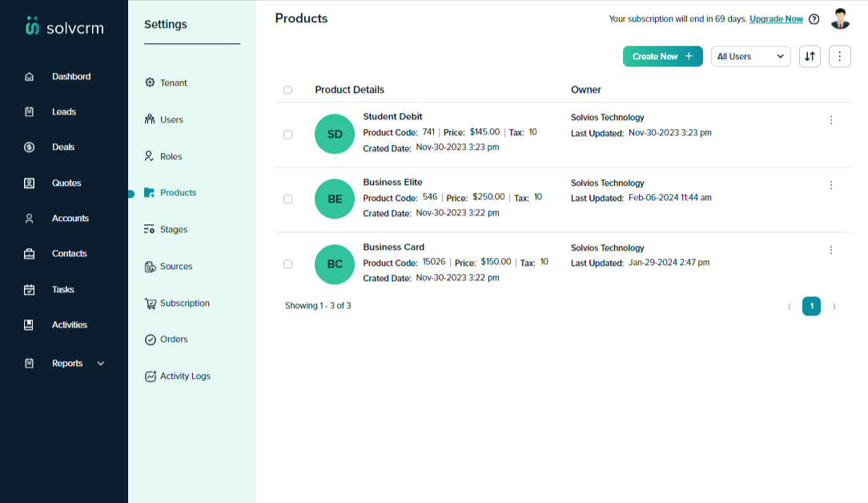Viewport: 868px width, 503px height.
Task: Open the All Users dropdown
Action: (x=750, y=56)
